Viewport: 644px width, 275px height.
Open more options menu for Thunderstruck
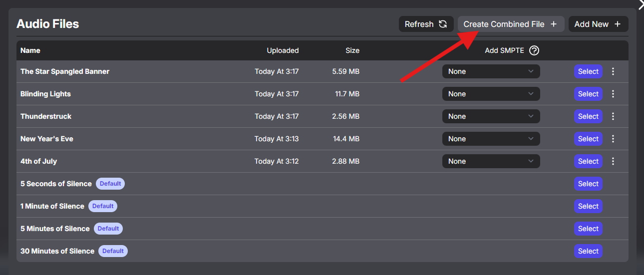click(614, 116)
